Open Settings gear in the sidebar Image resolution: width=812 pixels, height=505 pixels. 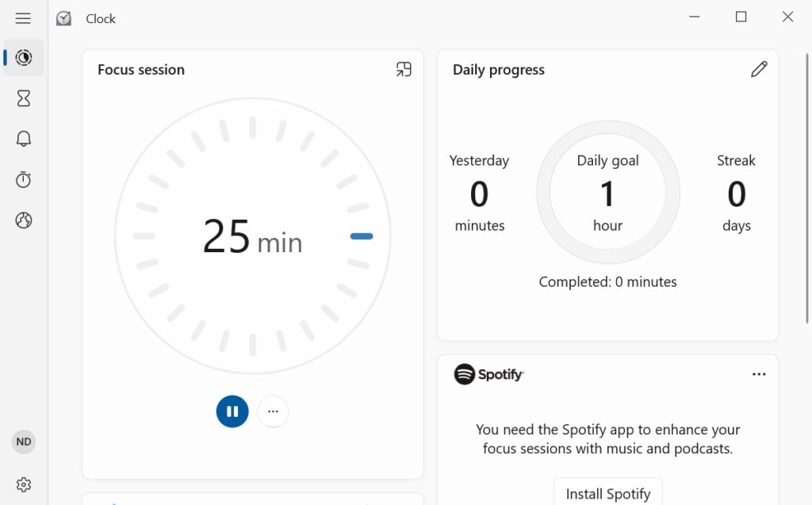pos(24,484)
